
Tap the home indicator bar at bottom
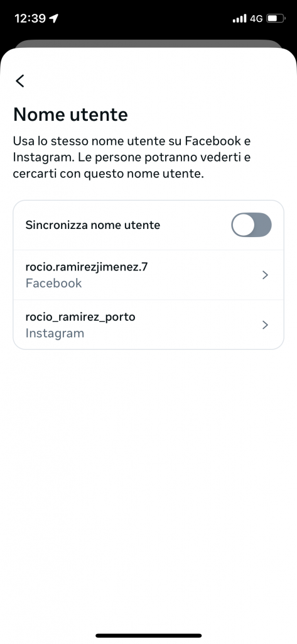pos(148,635)
